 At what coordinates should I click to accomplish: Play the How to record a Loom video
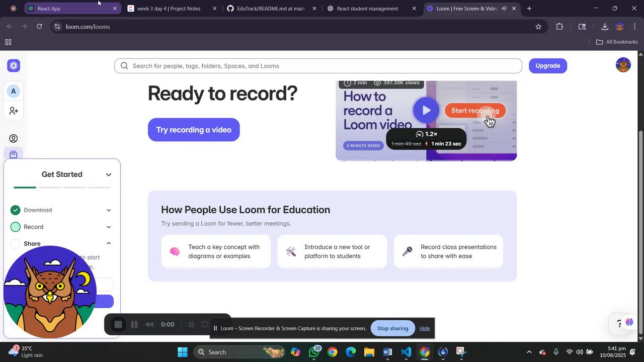tap(426, 110)
